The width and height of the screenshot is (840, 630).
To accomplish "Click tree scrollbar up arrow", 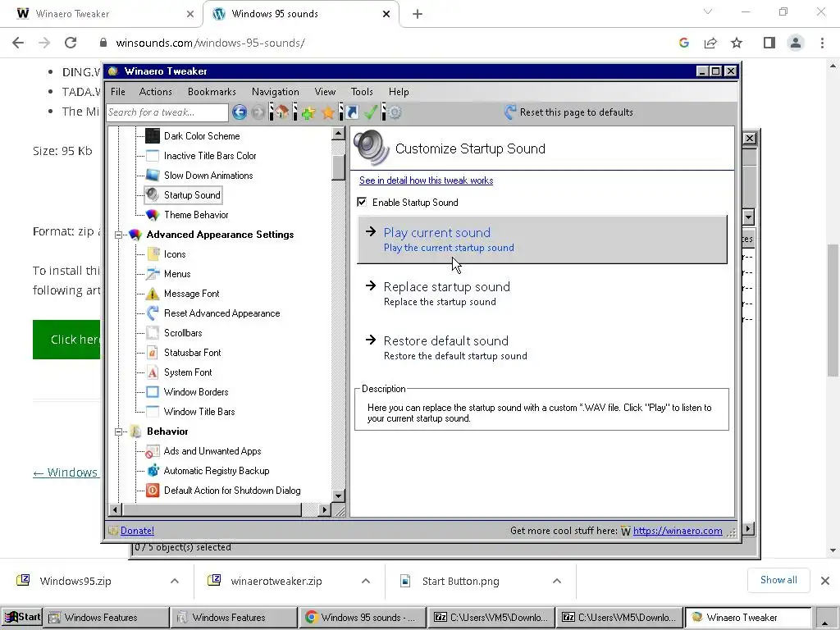I will [338, 134].
